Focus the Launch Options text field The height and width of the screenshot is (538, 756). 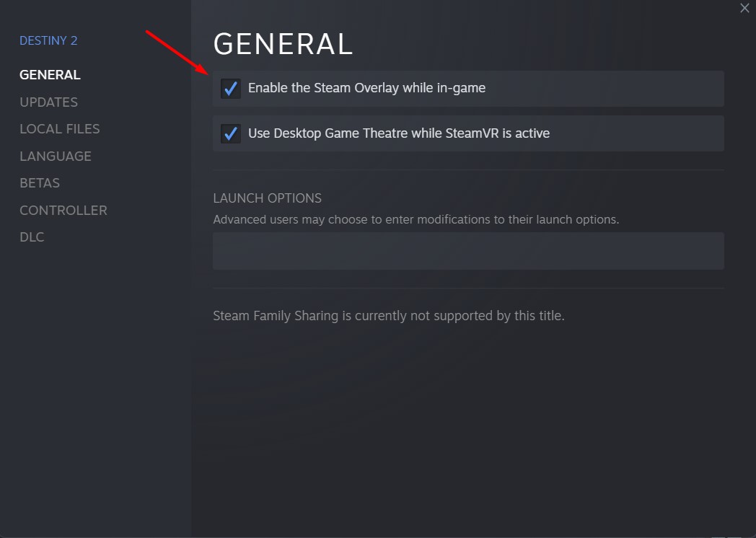click(468, 251)
